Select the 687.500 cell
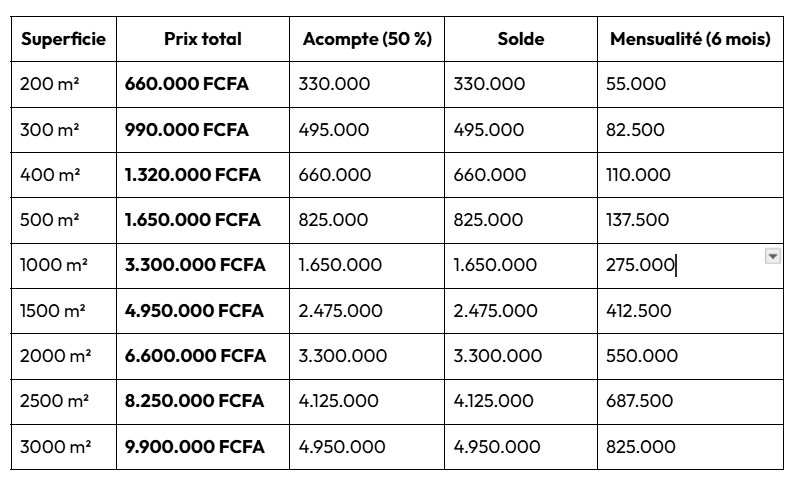This screenshot has height=480, width=793. point(690,402)
